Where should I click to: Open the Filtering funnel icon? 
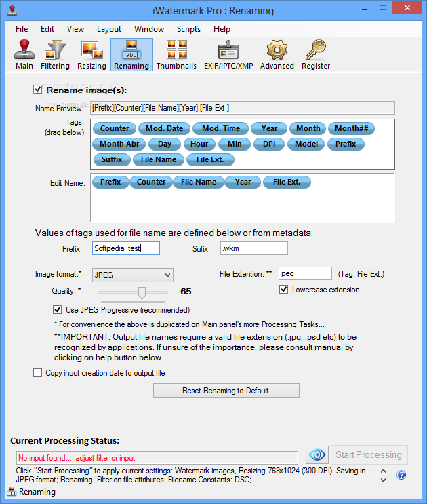point(55,55)
